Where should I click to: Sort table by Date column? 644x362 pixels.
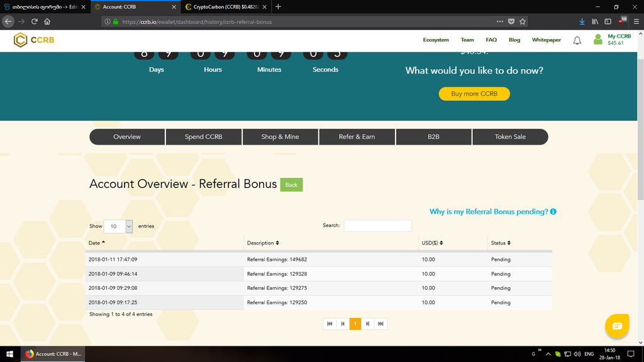97,243
